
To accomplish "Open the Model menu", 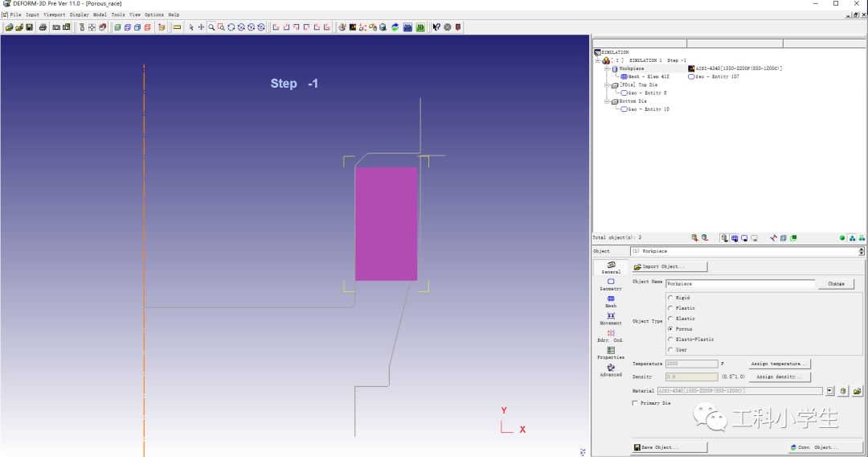I will coord(100,15).
